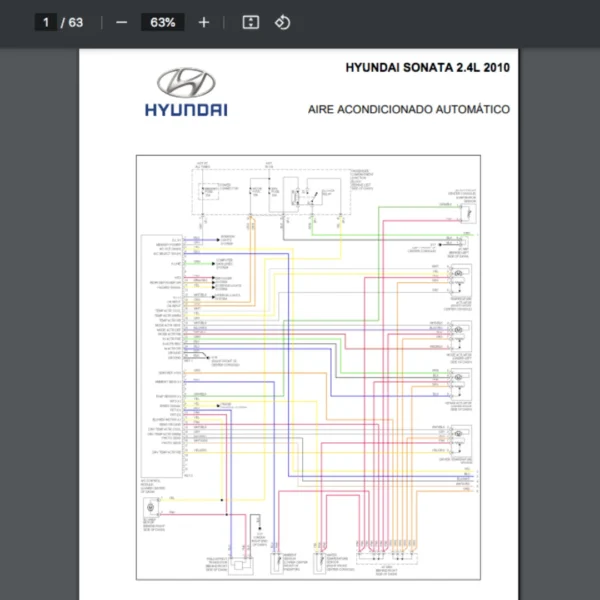Screen dimensions: 600x600
Task: Toggle the fit to page icon
Action: pyautogui.click(x=251, y=22)
